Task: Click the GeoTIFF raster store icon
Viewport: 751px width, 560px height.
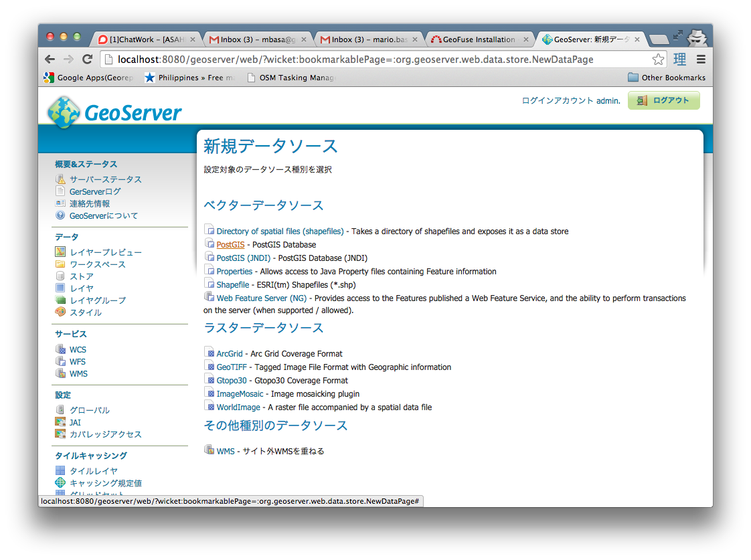Action: tap(210, 366)
